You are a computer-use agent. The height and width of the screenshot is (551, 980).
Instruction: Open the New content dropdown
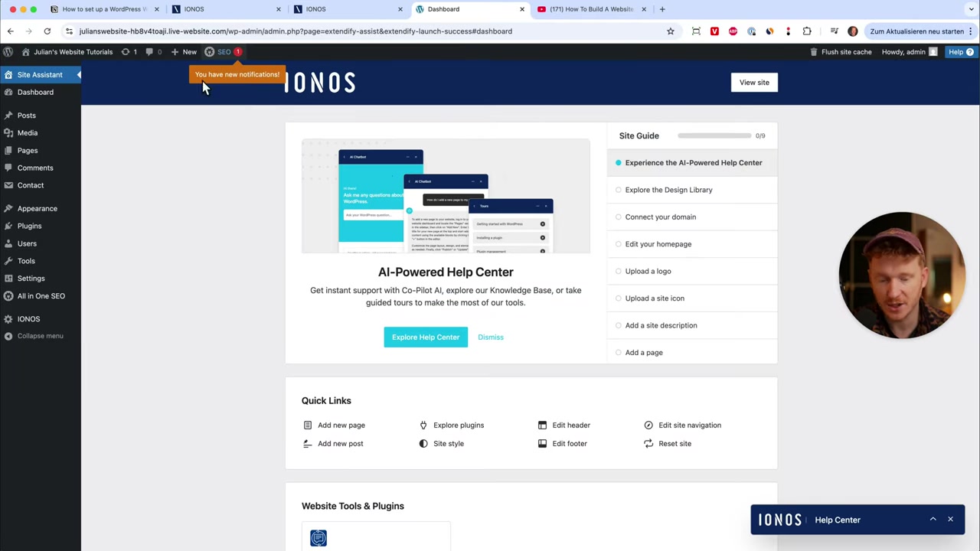184,52
